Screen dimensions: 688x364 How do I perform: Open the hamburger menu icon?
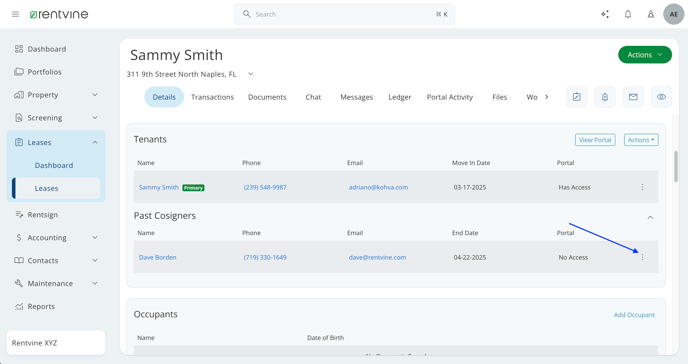15,14
